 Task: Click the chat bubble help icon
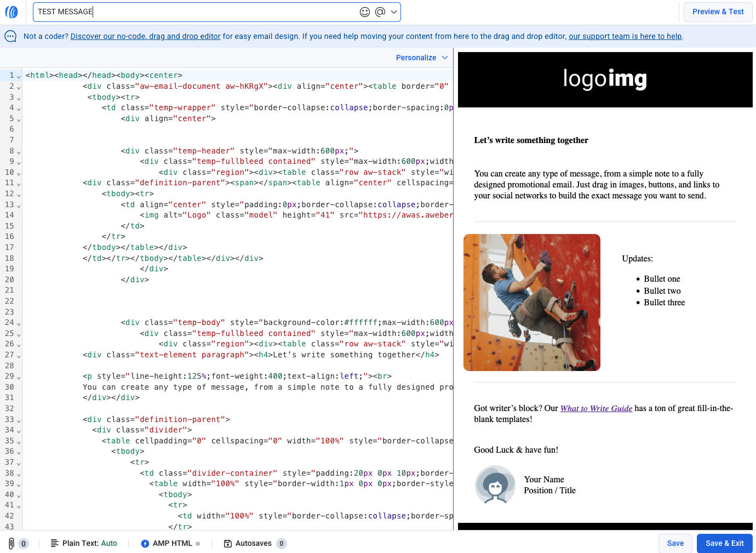click(10, 36)
